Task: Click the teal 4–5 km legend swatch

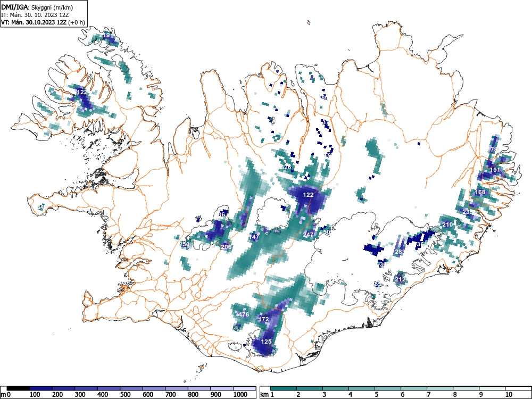Action: (x=362, y=388)
